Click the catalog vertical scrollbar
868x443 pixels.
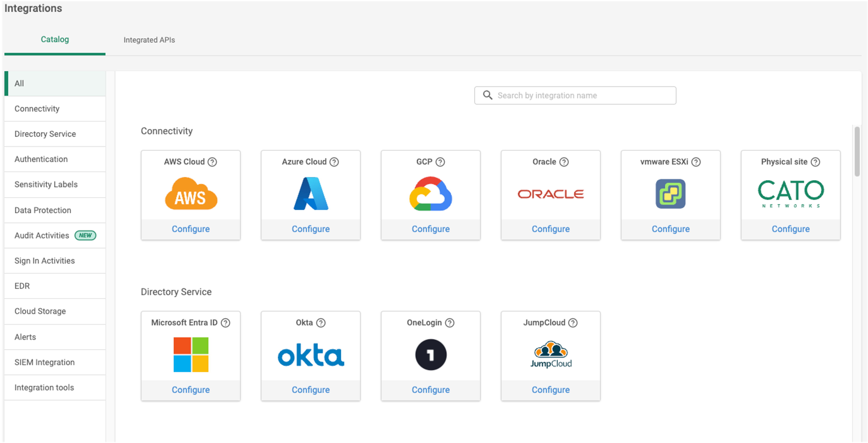click(x=857, y=151)
